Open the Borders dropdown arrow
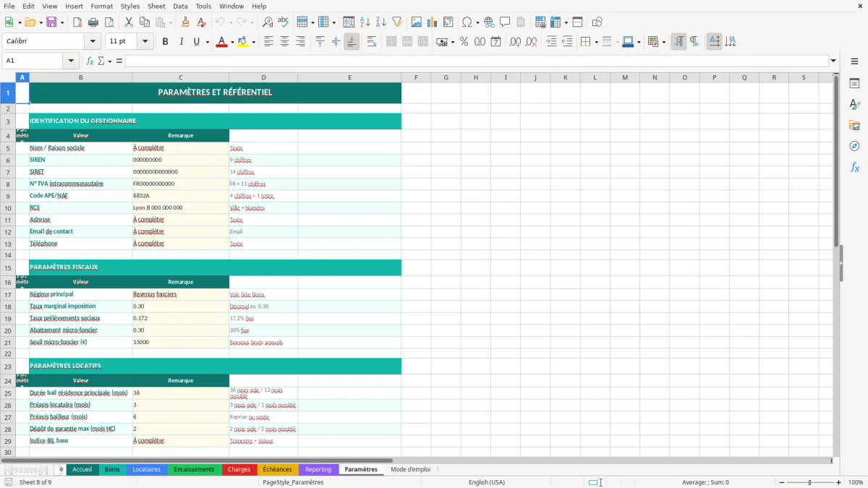The width and height of the screenshot is (868, 488). tap(595, 42)
